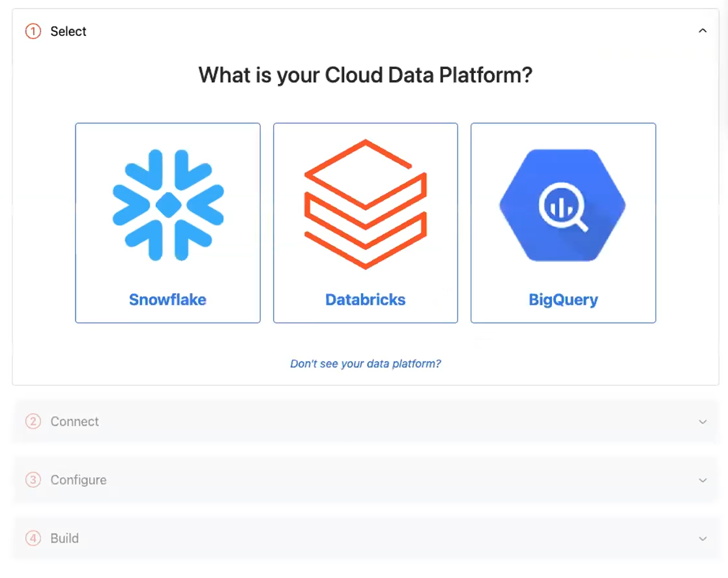728x578 pixels.
Task: Click step 4 circle number icon
Action: (33, 538)
